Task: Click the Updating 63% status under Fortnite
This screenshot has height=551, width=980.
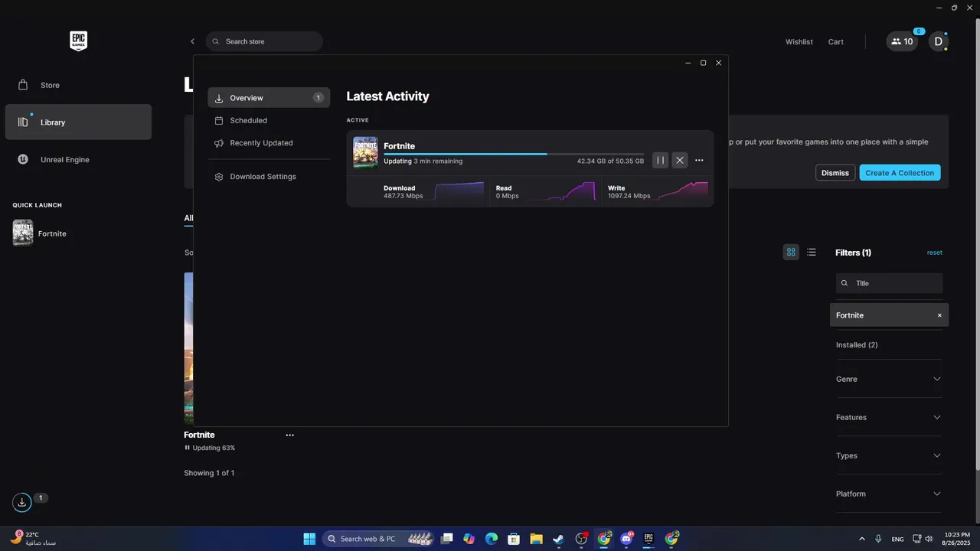Action: click(x=210, y=448)
